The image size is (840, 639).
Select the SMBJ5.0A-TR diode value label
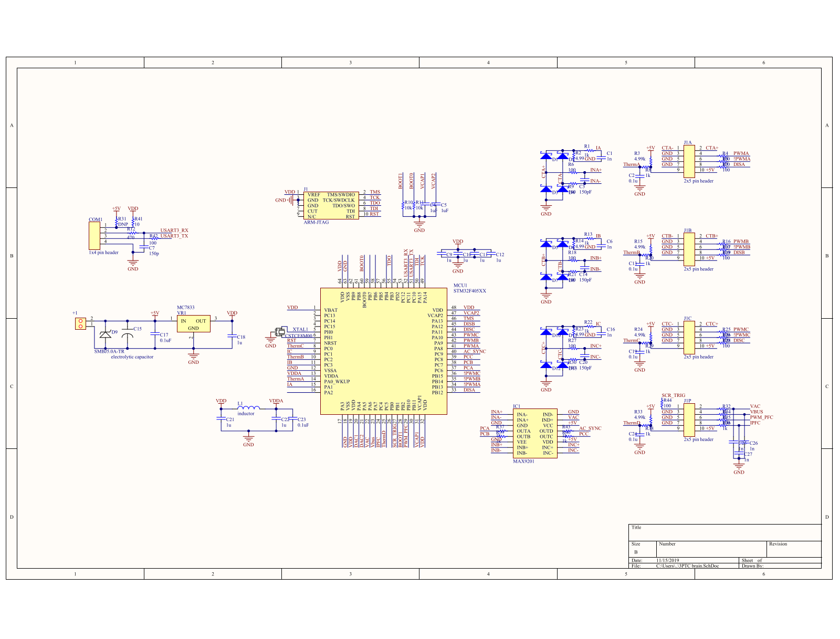click(109, 352)
